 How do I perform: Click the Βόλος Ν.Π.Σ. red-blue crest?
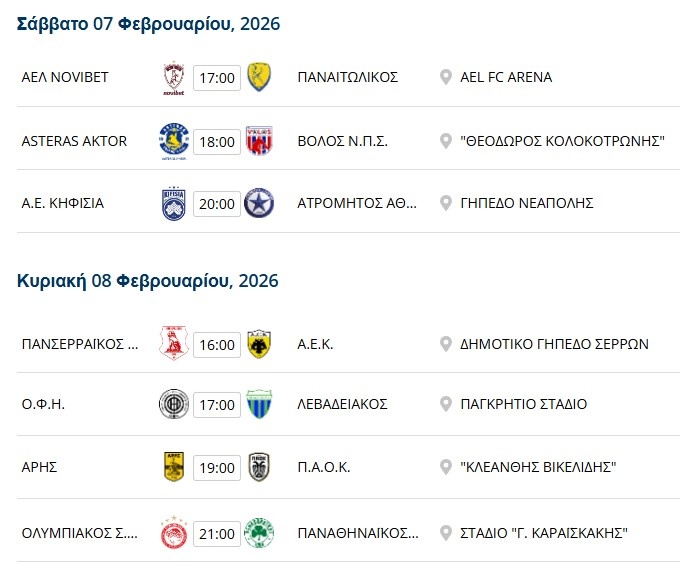pyautogui.click(x=259, y=140)
